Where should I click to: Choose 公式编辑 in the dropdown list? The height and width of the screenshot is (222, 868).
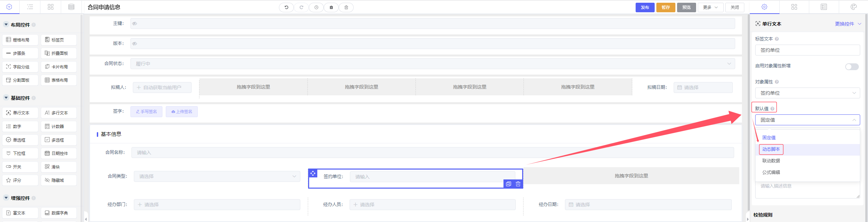pyautogui.click(x=771, y=172)
